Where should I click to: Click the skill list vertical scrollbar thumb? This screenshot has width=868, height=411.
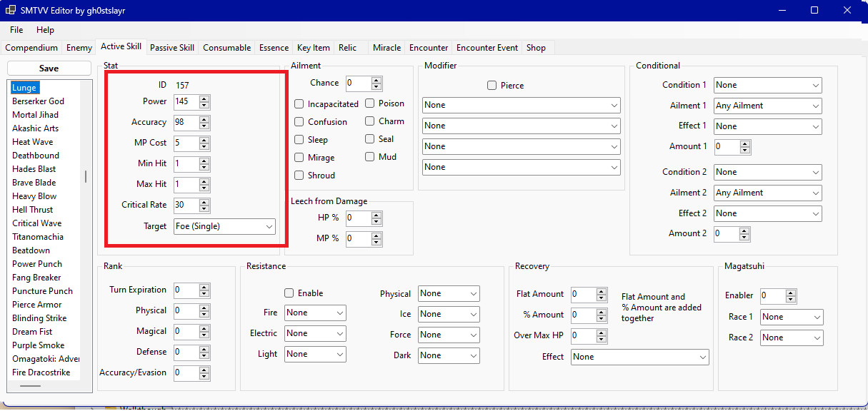(86, 177)
